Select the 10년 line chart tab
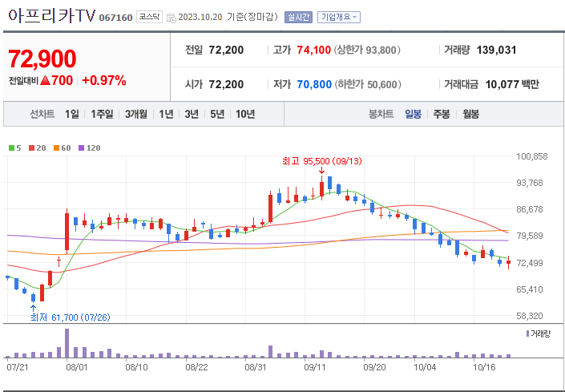Image resolution: width=565 pixels, height=392 pixels. coord(245,114)
